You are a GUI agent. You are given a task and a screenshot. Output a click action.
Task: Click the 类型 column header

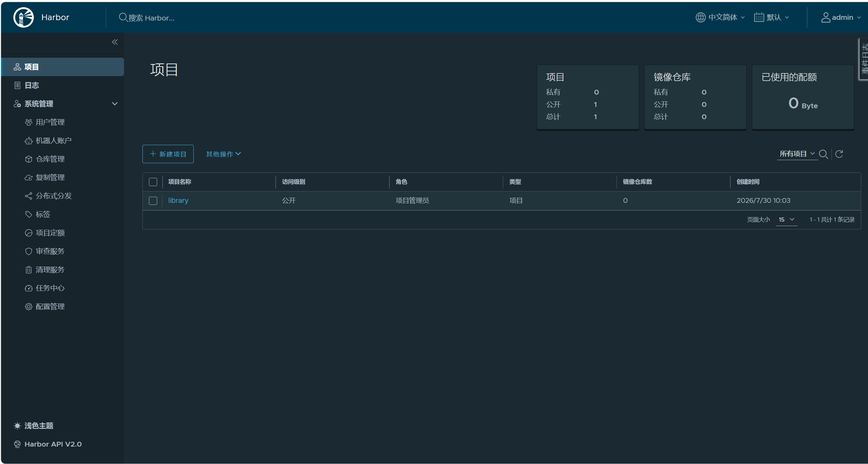[x=515, y=182]
